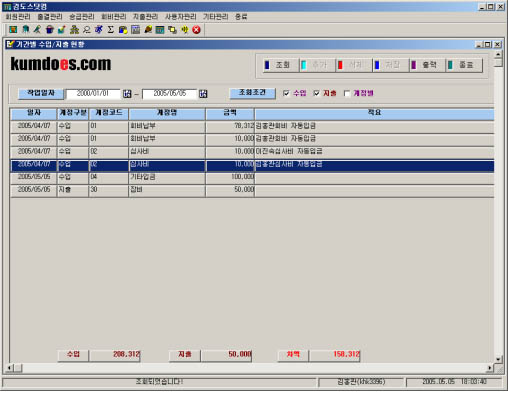Viewport: 508px width, 393px height.
Task: Open the 지출관리 menu
Action: point(146,17)
